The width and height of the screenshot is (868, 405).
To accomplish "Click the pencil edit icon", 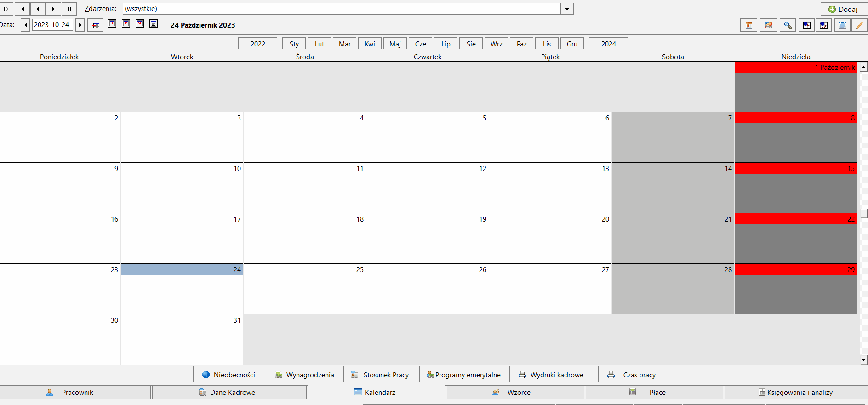I will [x=859, y=25].
